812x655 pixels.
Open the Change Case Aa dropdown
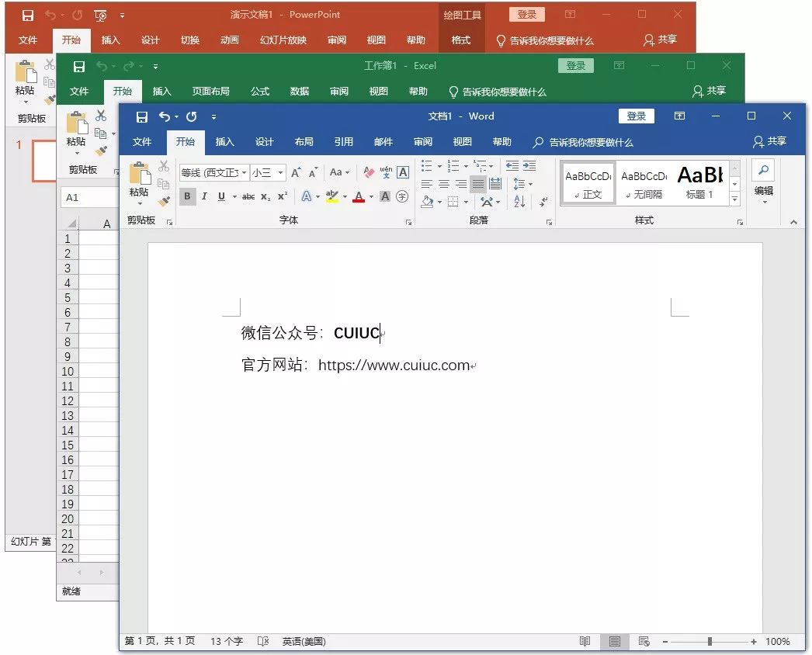pos(339,172)
